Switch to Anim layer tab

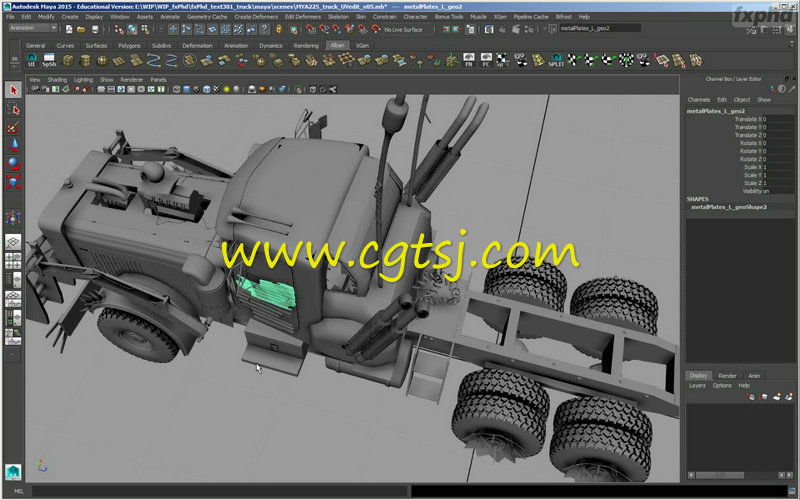pos(754,376)
